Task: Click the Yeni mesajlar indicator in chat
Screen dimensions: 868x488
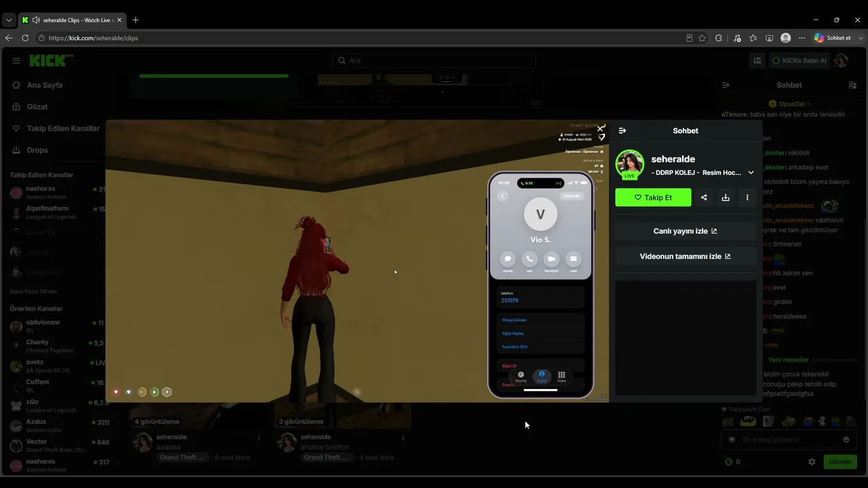Action: coord(789,360)
